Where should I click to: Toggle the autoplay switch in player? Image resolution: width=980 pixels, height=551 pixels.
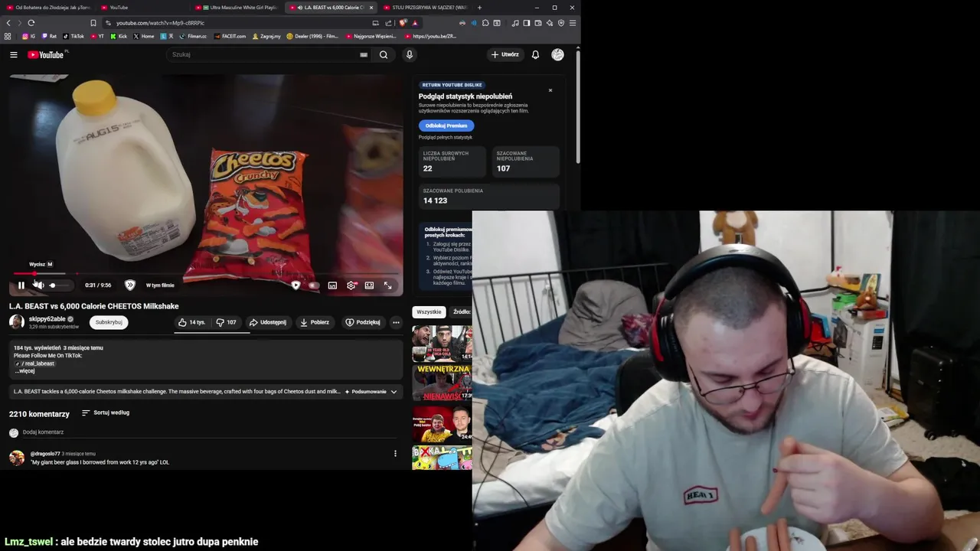point(313,285)
